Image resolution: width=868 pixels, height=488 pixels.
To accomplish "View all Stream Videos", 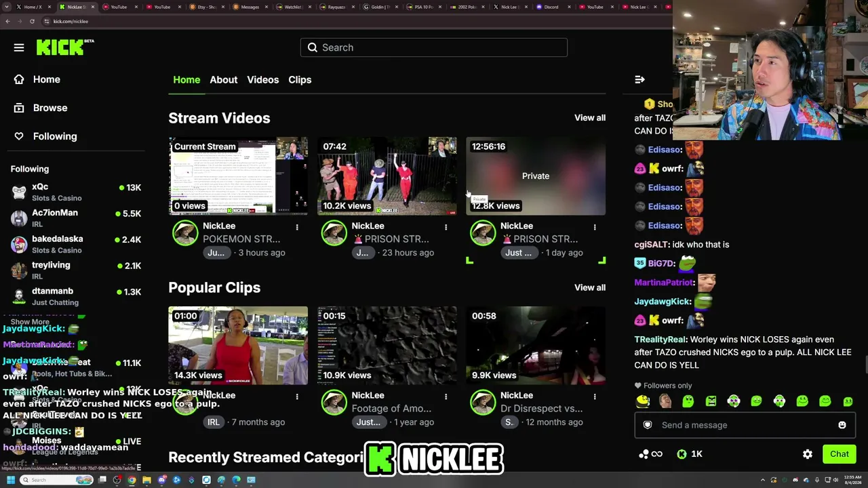I will pyautogui.click(x=590, y=118).
